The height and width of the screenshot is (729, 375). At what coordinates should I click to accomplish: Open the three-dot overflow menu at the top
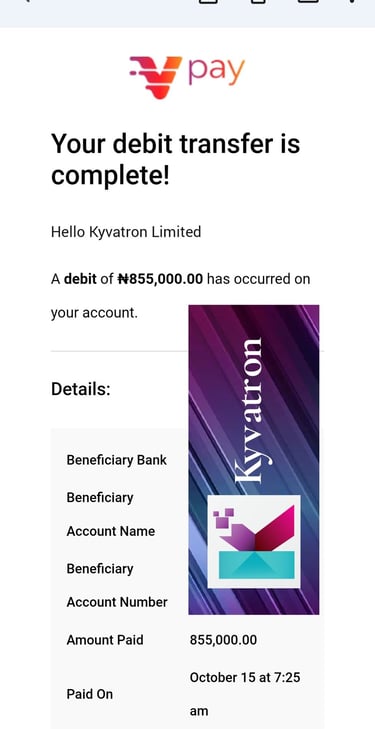click(x=353, y=1)
